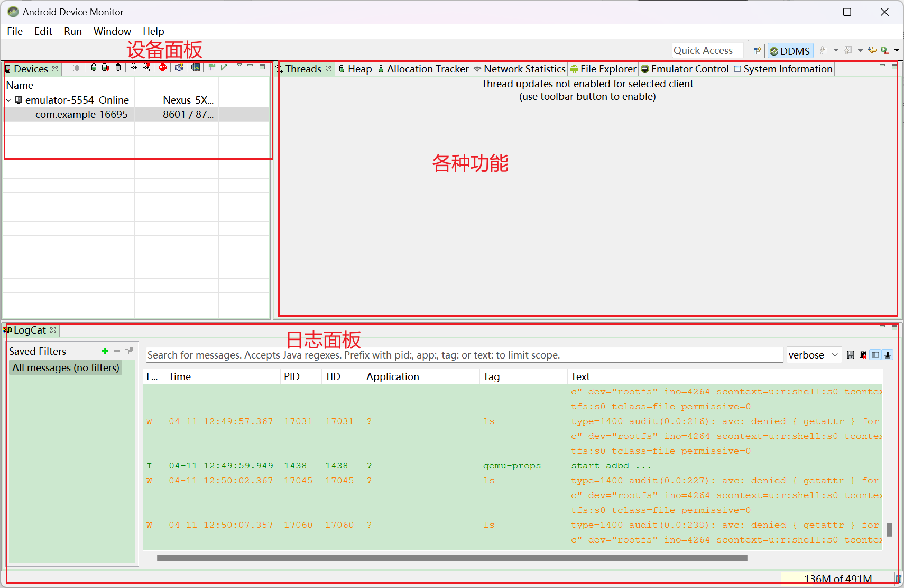This screenshot has width=904, height=588.
Task: Switch to the Emulator Control tab
Action: (685, 69)
